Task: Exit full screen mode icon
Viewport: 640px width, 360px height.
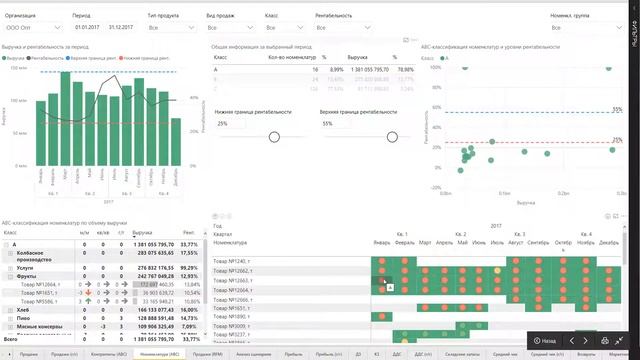Action: 619,341
